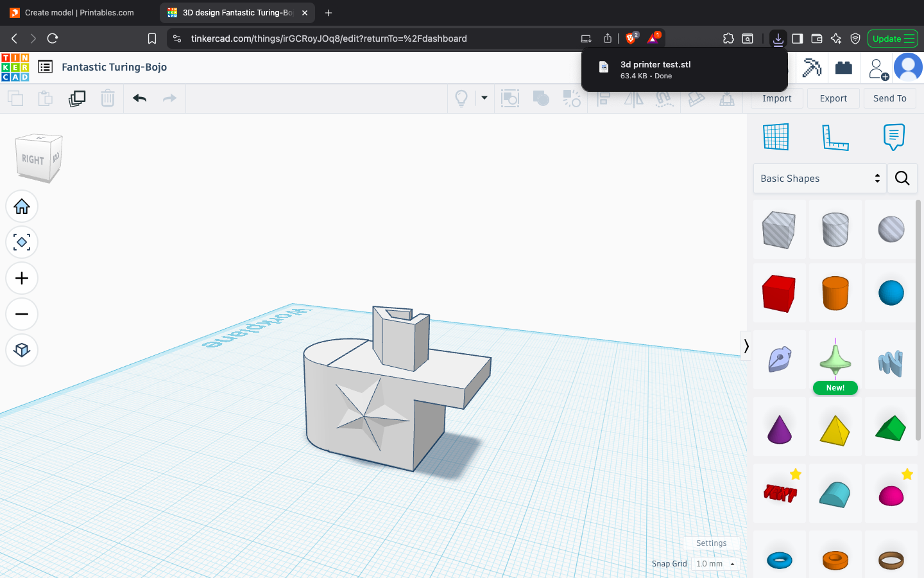Select the Workplane tool icon
This screenshot has width=924, height=578.
(x=776, y=137)
